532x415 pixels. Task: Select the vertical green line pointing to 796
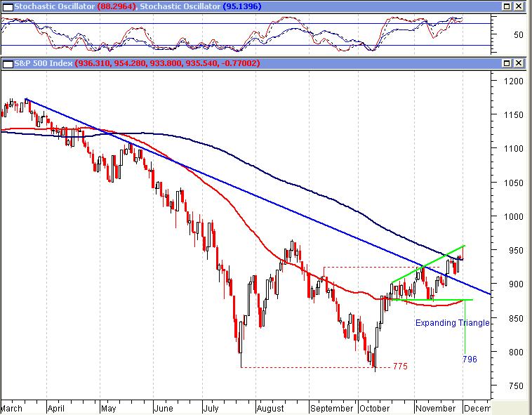pos(465,327)
